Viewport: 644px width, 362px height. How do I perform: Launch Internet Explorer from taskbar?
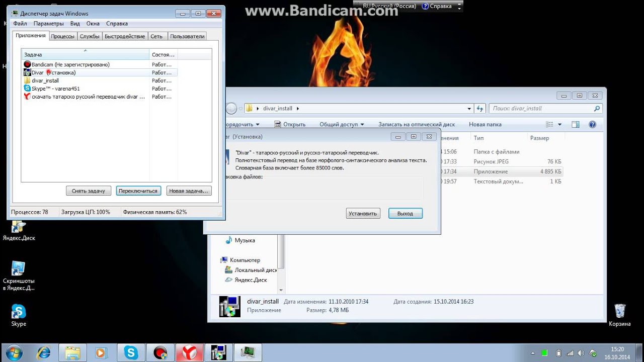click(43, 352)
